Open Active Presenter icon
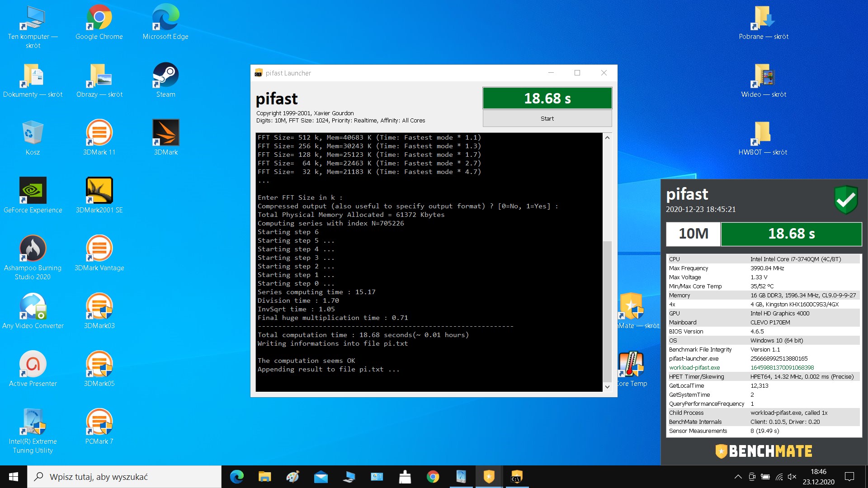This screenshot has width=868, height=488. [x=33, y=370]
